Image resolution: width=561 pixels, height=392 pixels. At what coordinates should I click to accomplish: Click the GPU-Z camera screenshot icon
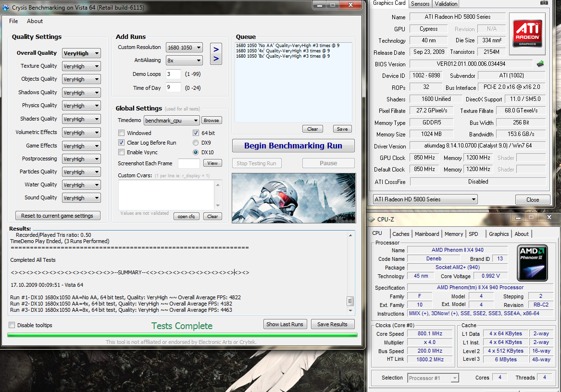(544, 2)
